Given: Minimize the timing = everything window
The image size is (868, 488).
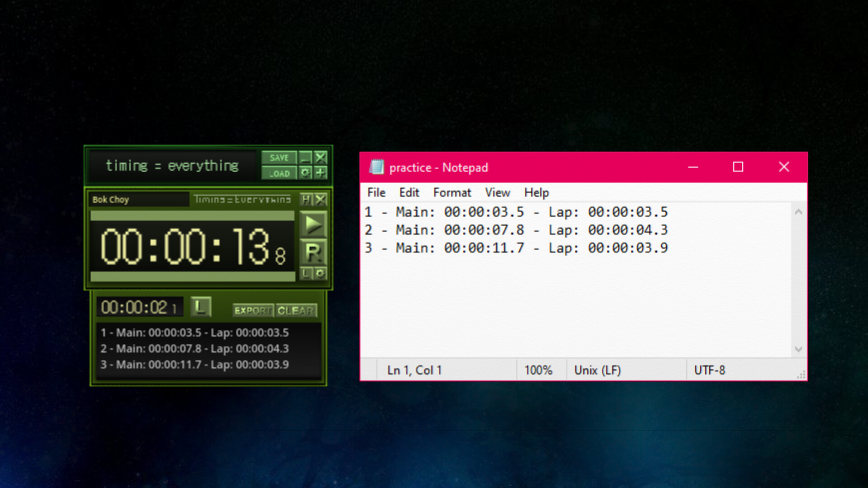Looking at the screenshot, I should pos(306,158).
